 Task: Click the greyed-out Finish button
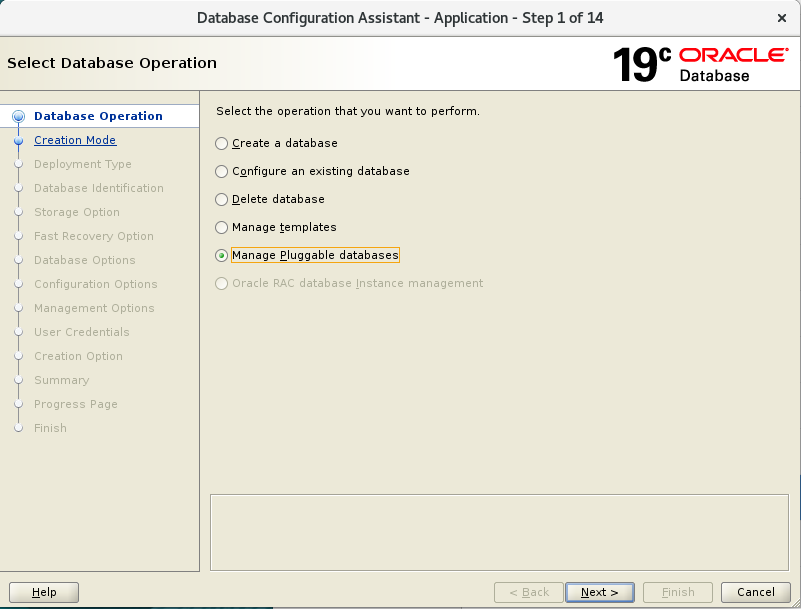tap(678, 592)
